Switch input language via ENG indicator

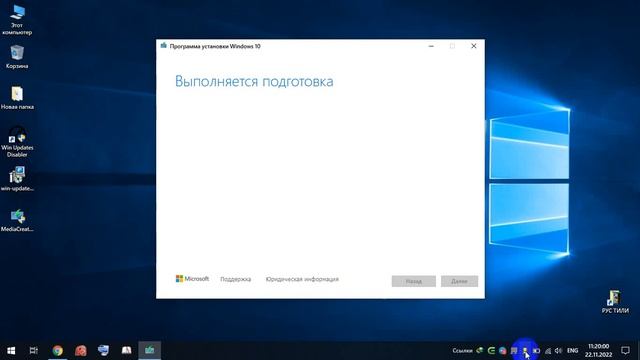pos(573,351)
